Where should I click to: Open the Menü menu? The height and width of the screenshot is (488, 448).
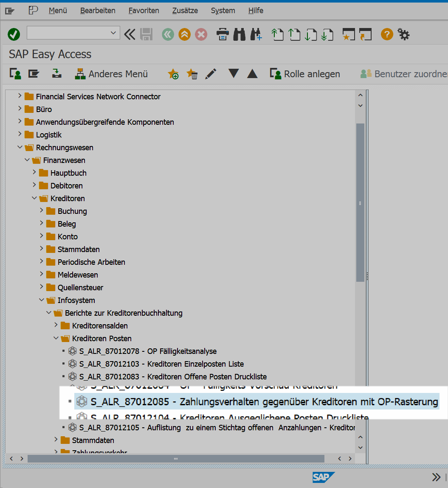(58, 11)
